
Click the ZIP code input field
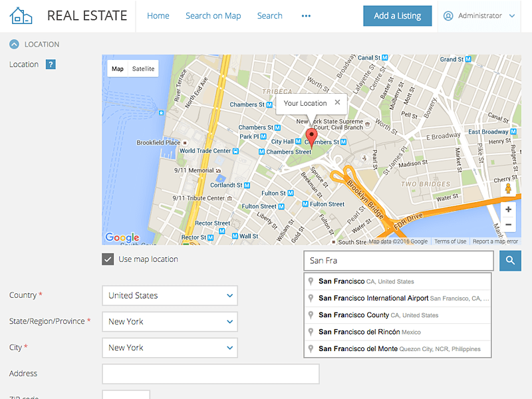pos(126,394)
